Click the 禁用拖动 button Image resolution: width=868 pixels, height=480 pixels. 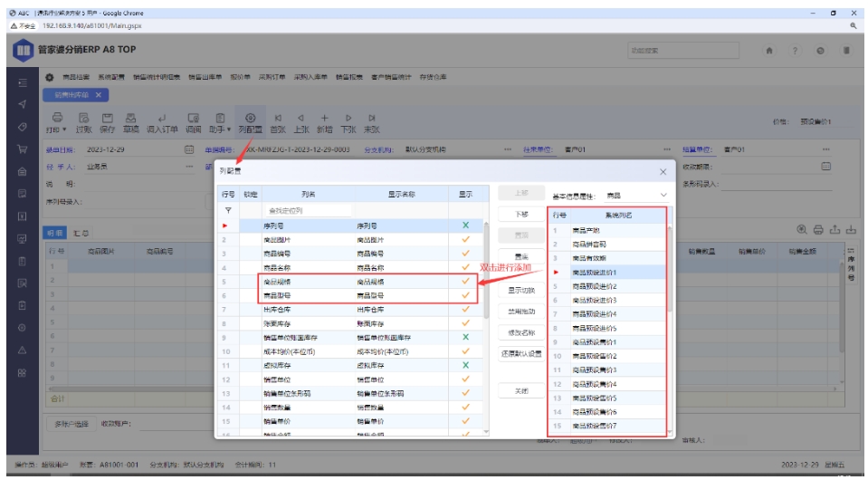[x=521, y=312]
